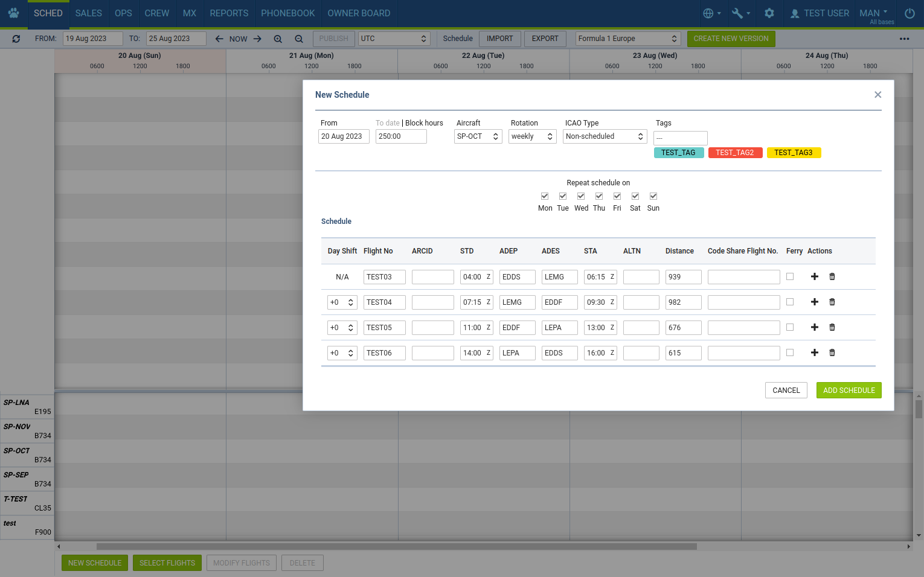
Task: Click the refresh schedule icon
Action: [x=16, y=38]
